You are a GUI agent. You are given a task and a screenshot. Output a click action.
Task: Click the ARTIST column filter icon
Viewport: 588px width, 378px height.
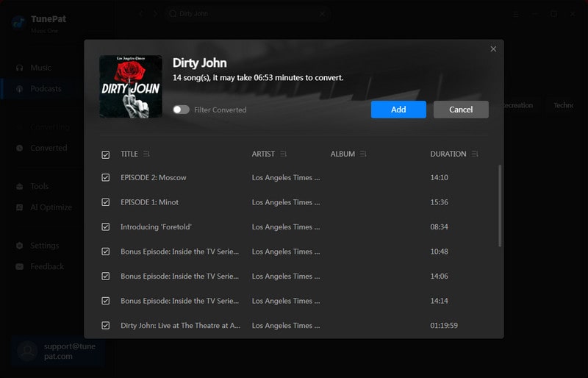(284, 154)
